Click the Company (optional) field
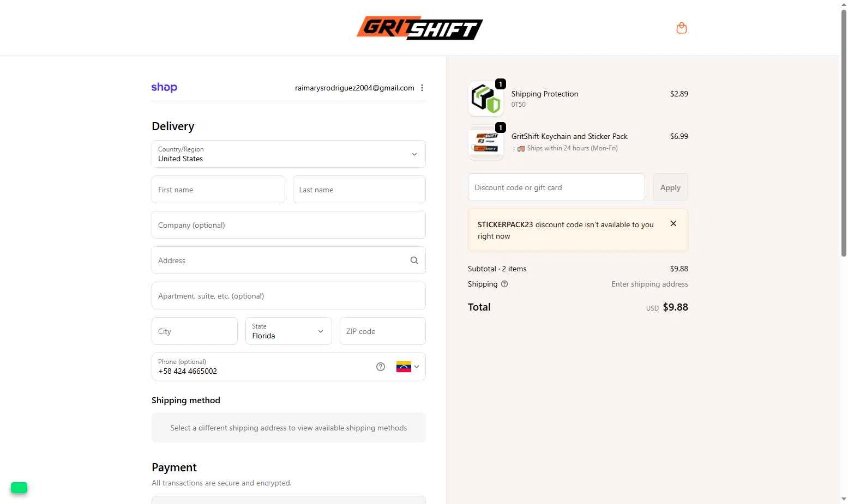Image resolution: width=848 pixels, height=504 pixels. coord(288,225)
